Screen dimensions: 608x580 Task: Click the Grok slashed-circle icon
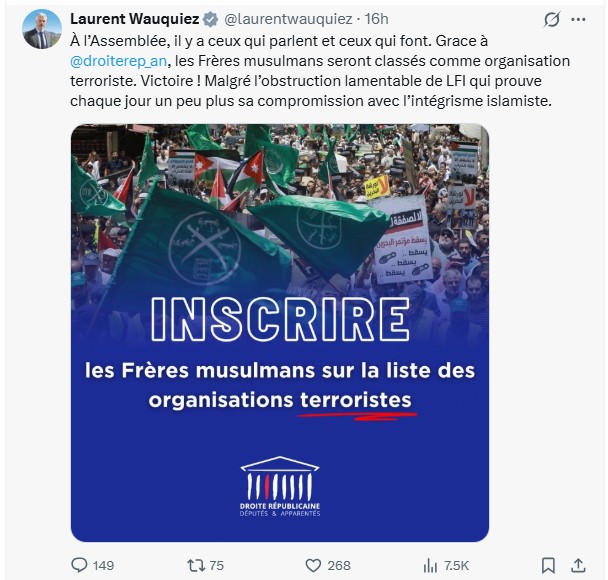(551, 19)
